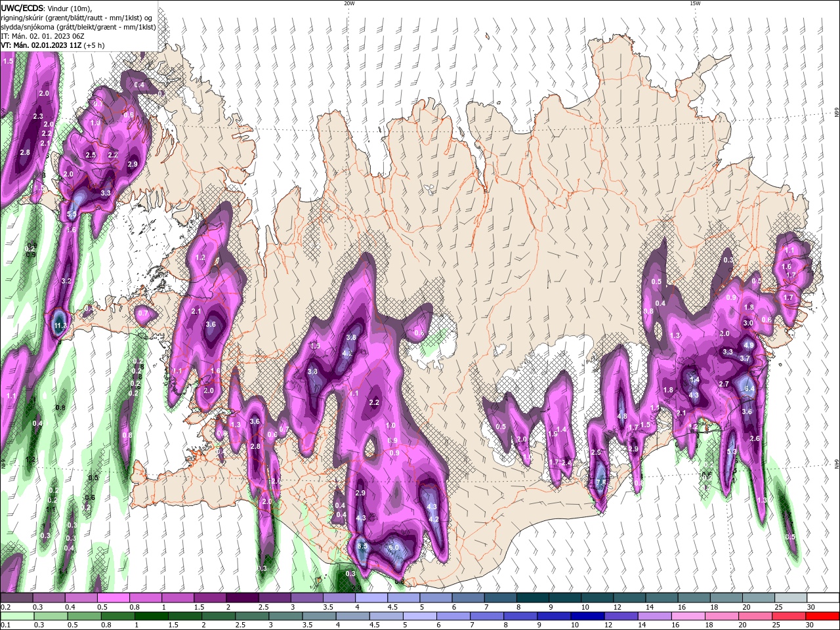Click the slate blue swatch labeled 6 in snow legend
The width and height of the screenshot is (840, 630).
pyautogui.click(x=468, y=598)
